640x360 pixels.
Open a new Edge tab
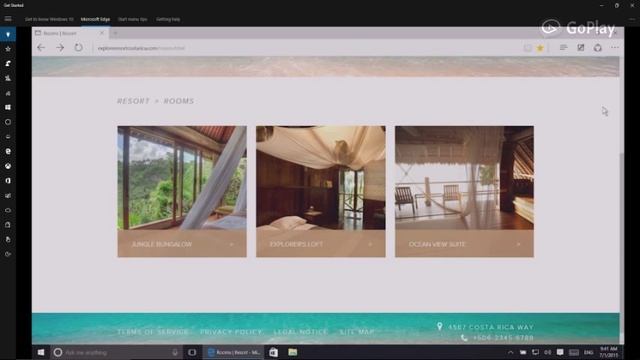click(116, 33)
